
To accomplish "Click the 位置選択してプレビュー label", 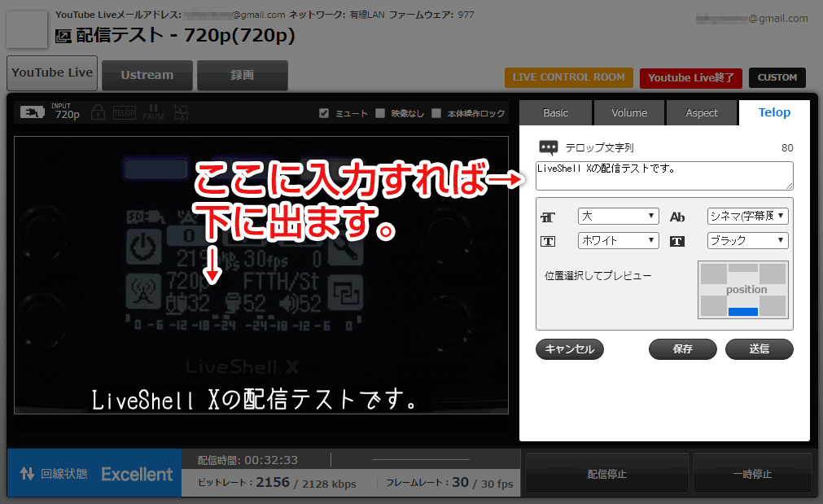I will (x=598, y=276).
